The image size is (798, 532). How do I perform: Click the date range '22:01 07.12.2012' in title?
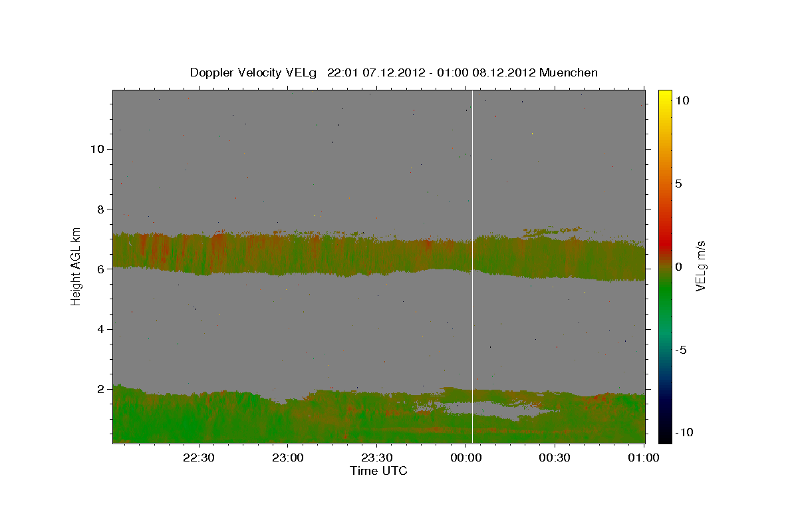pyautogui.click(x=376, y=72)
